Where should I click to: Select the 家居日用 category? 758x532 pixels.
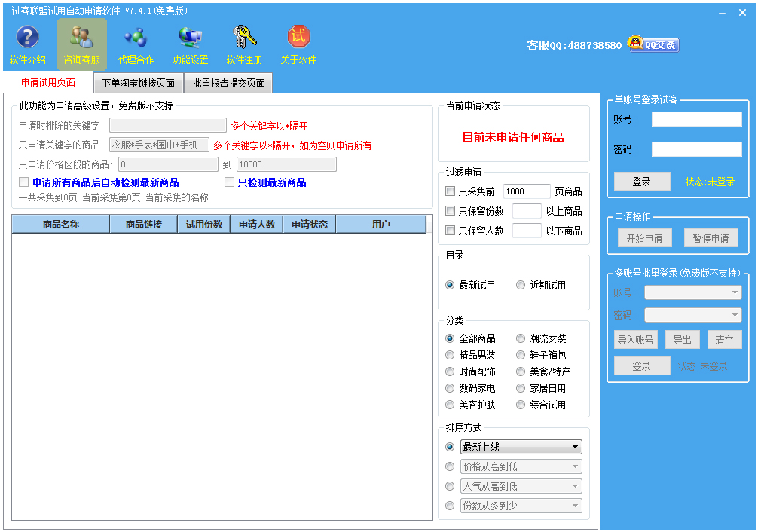521,388
